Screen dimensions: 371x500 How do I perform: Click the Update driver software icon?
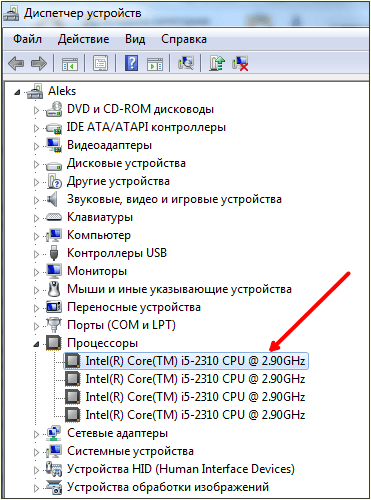coord(217,63)
